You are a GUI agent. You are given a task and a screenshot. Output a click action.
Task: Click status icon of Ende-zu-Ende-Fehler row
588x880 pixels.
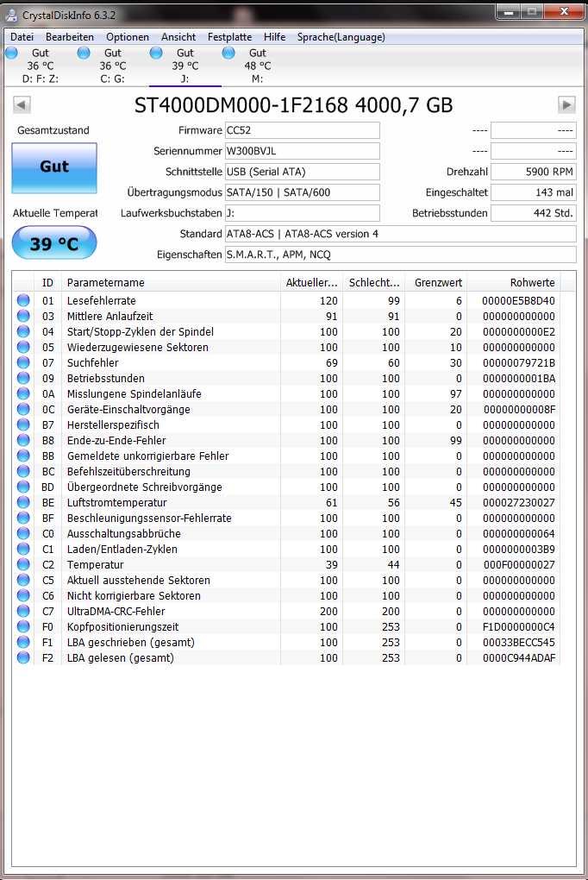tap(23, 440)
